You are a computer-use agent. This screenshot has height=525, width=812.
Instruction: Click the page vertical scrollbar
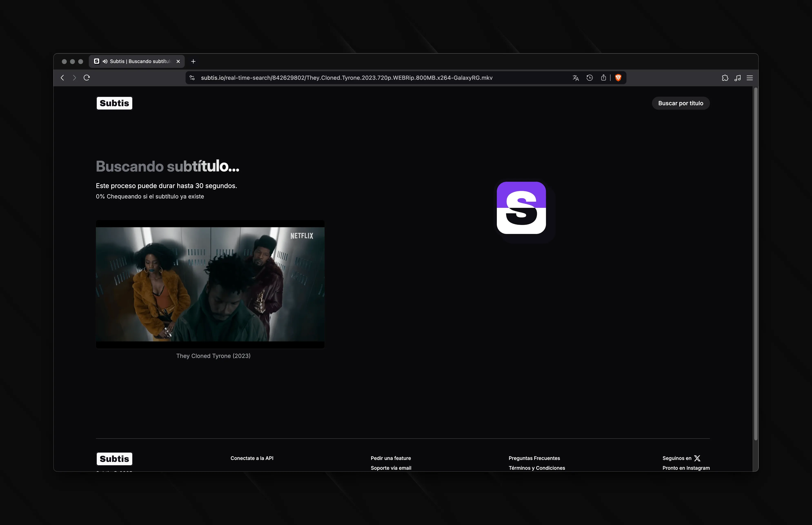click(x=756, y=264)
